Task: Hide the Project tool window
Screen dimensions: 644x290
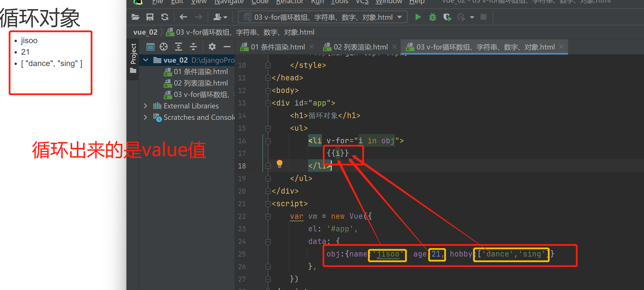Action: pos(227,47)
